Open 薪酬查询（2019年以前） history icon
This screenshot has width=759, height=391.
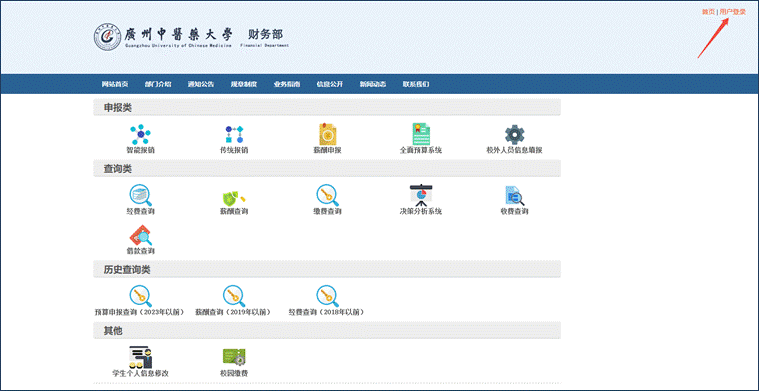tap(234, 296)
